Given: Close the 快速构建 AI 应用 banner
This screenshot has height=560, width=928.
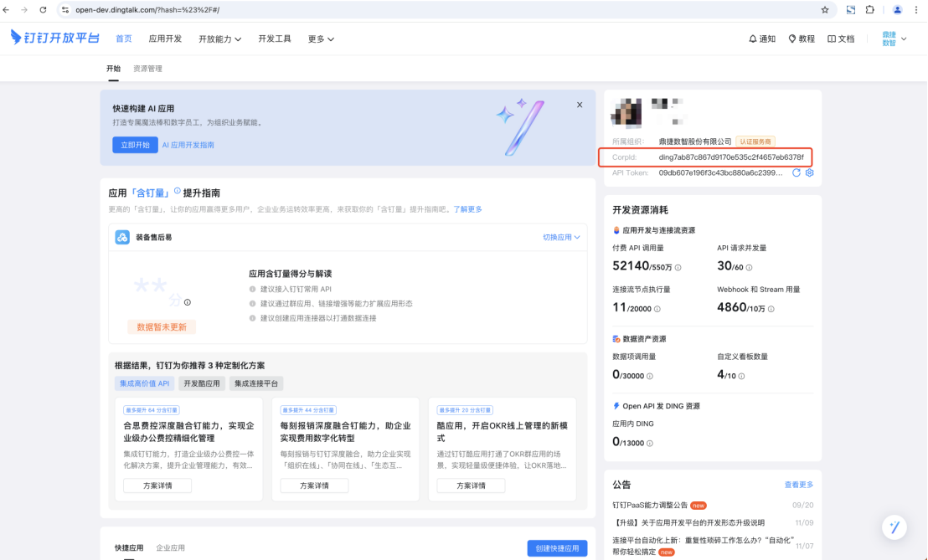Looking at the screenshot, I should tap(580, 105).
